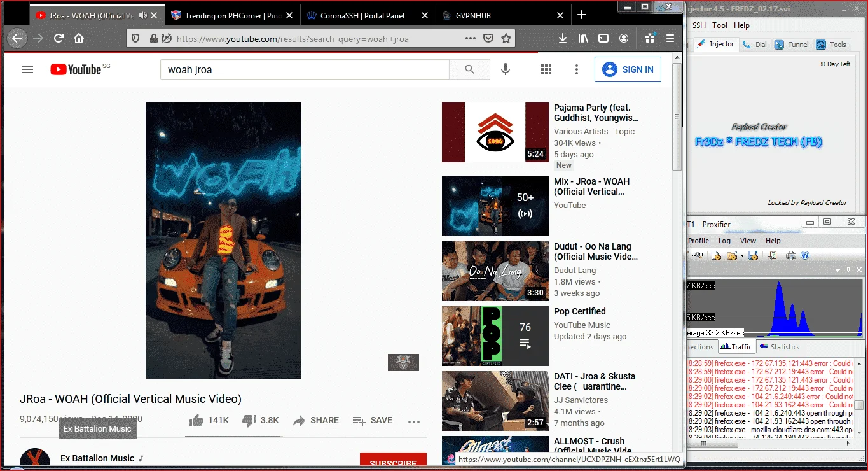Reload the YouTube page in Firefox
Viewport: 868px width, 471px height.
[x=59, y=38]
